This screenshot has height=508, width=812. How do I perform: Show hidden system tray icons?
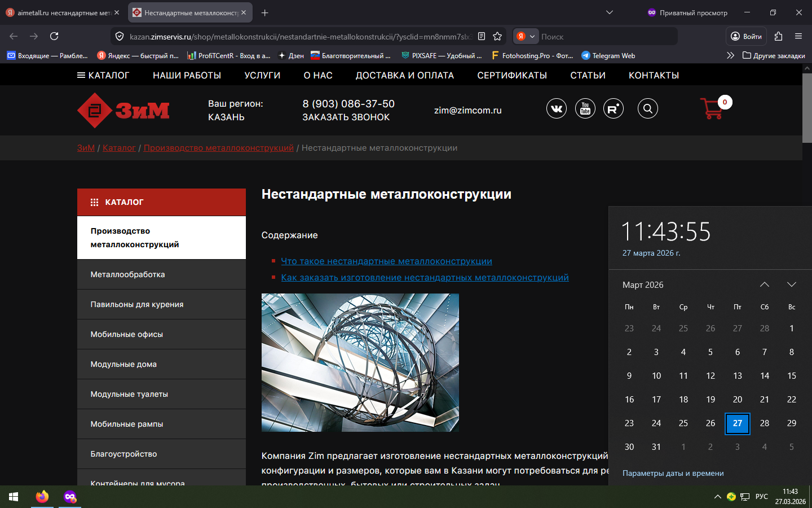717,497
